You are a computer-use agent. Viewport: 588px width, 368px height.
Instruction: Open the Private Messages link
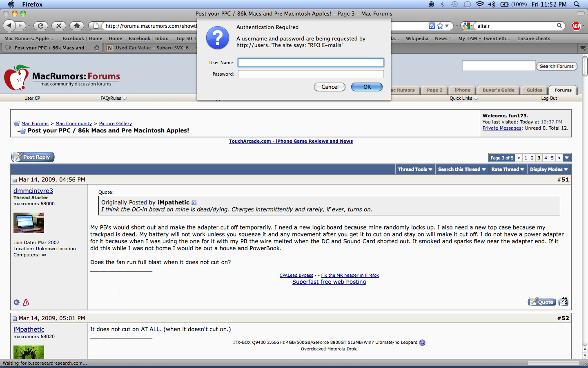502,128
